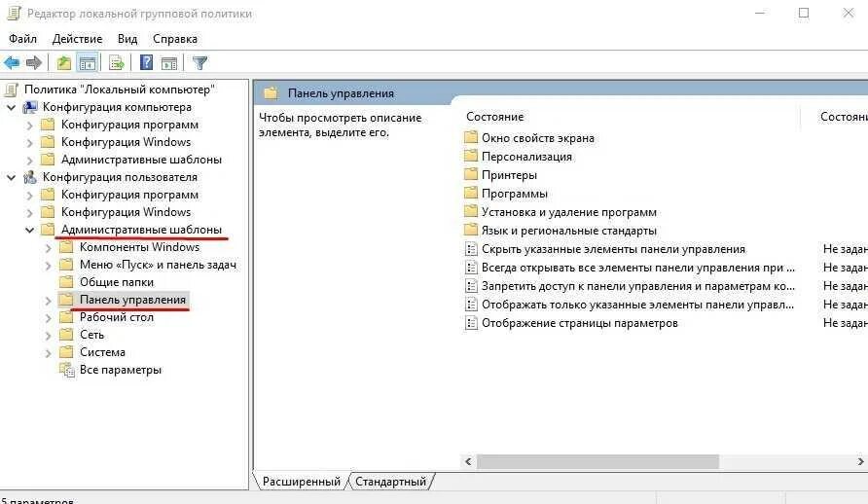This screenshot has width=868, height=504.
Task: Select Все параметры in the tree
Action: (x=121, y=370)
